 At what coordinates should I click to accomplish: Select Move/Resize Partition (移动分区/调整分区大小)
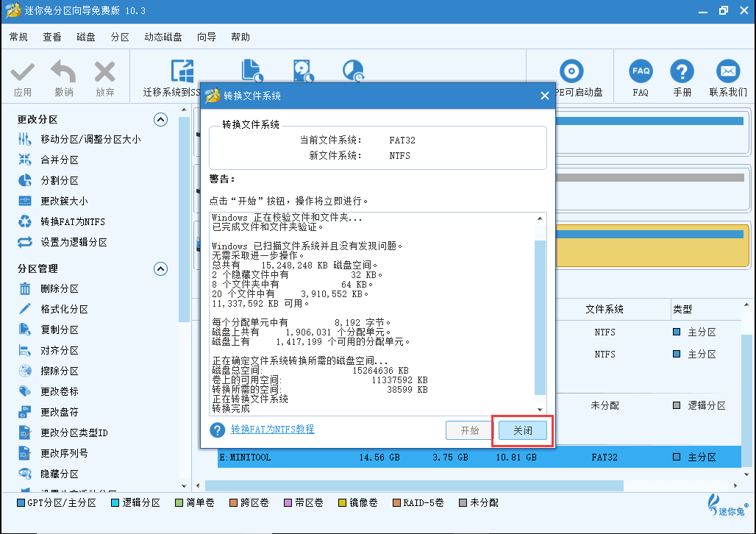(79, 140)
